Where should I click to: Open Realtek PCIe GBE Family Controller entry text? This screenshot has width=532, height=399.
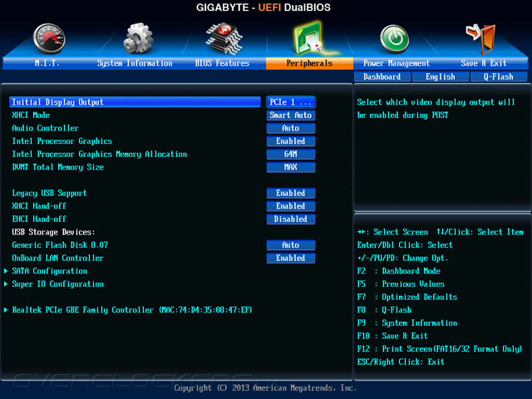132,310
